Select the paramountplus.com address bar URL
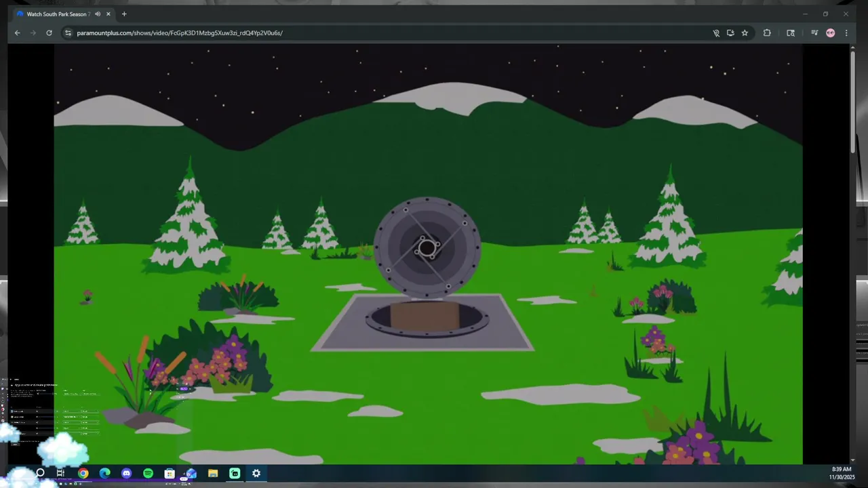The width and height of the screenshot is (868, 488). click(x=180, y=33)
